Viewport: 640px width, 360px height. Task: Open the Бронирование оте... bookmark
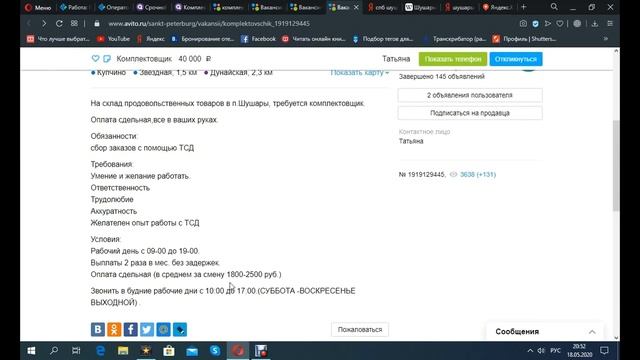pyautogui.click(x=202, y=39)
